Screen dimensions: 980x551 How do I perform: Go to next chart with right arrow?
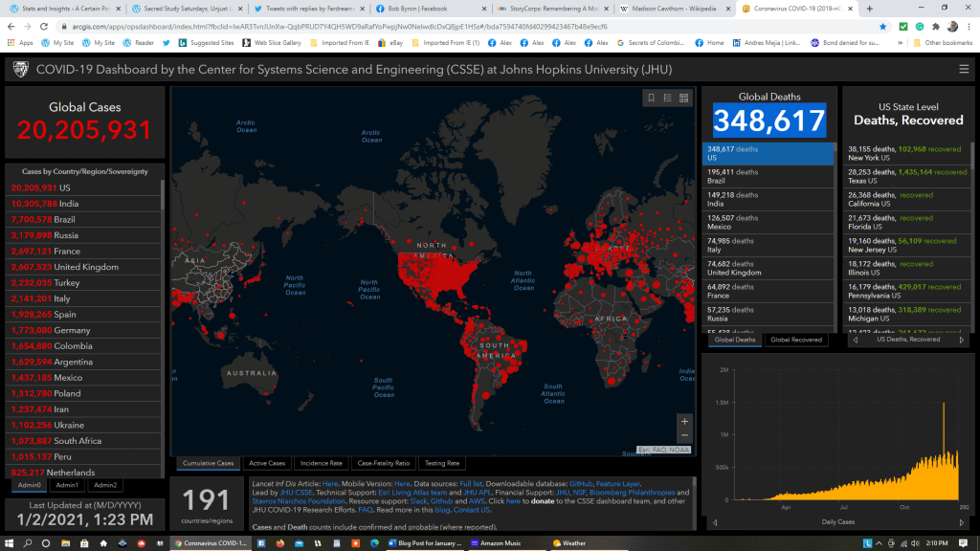962,523
